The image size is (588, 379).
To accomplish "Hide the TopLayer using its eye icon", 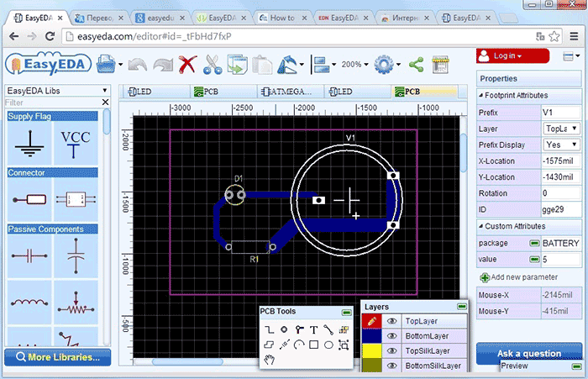I will (x=391, y=321).
